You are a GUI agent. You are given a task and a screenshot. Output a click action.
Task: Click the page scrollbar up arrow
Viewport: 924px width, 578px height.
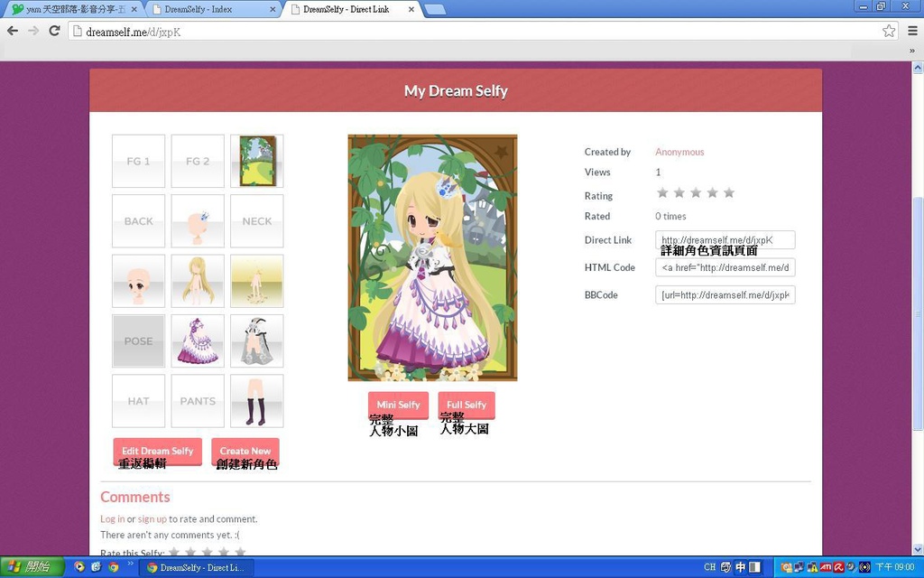pos(918,68)
